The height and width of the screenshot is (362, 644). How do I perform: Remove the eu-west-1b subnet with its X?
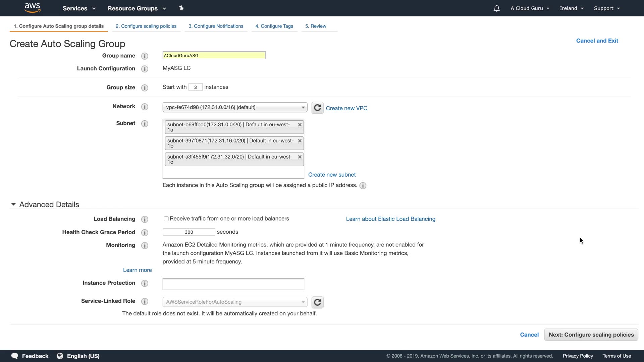(300, 141)
